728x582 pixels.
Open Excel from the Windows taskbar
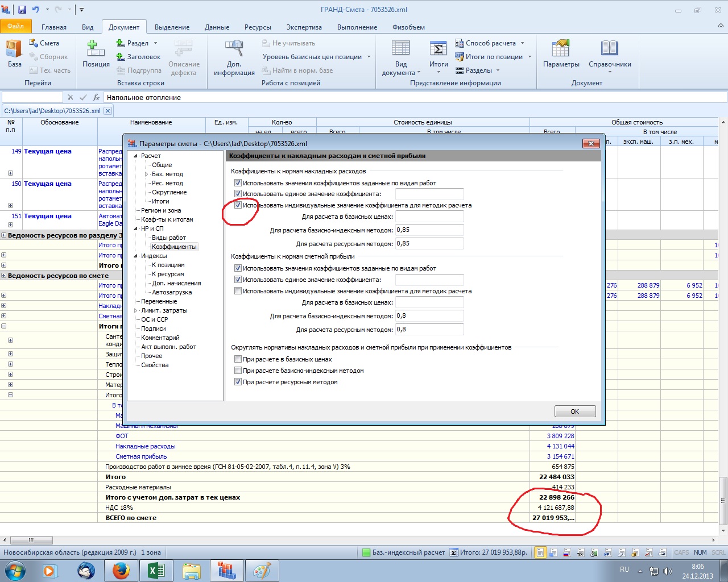[156, 570]
